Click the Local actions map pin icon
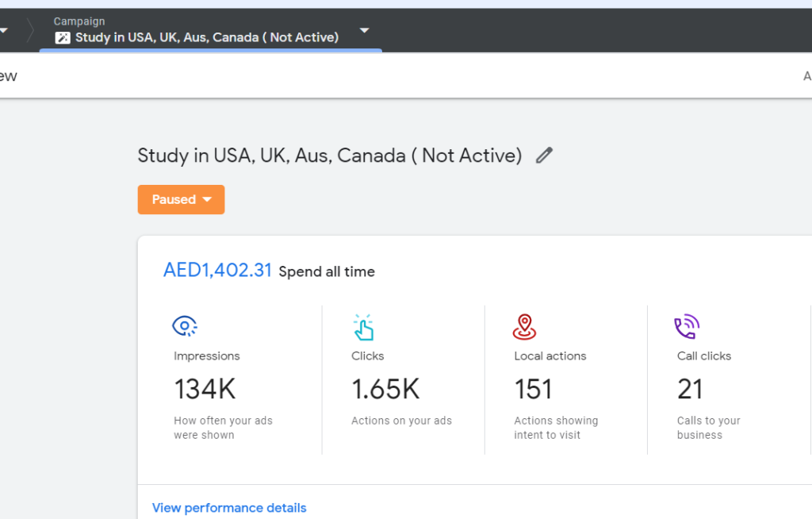This screenshot has width=812, height=519. [524, 326]
